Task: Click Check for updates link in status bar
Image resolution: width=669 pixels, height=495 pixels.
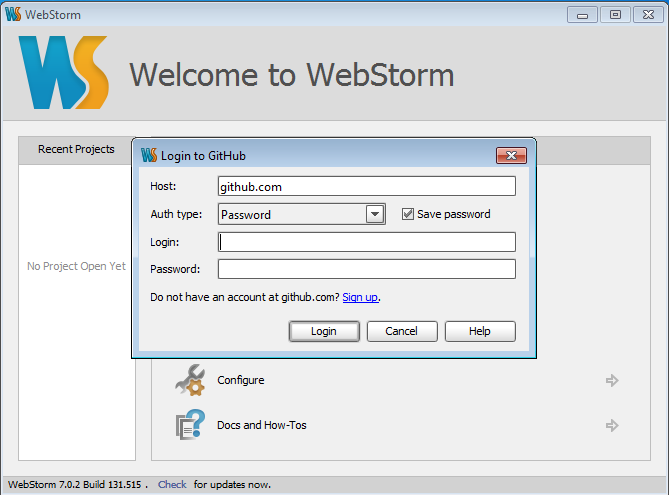Action: pyautogui.click(x=172, y=484)
